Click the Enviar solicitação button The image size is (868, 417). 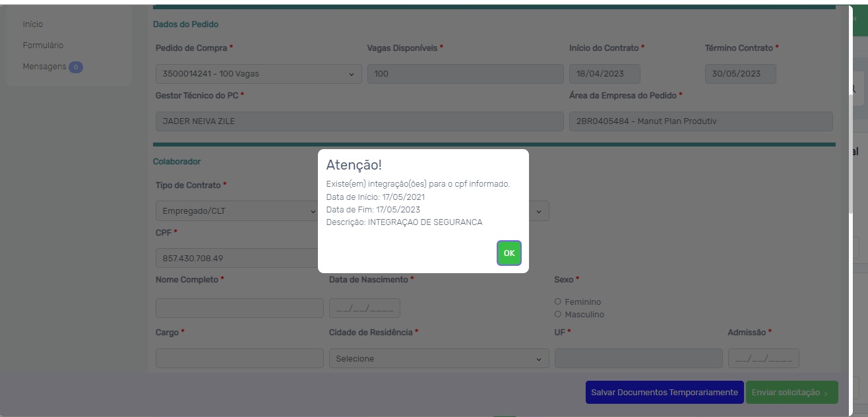click(791, 393)
